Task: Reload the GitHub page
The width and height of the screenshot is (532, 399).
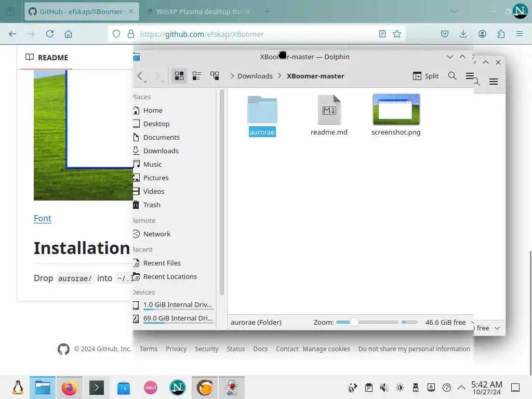Action: coord(50,34)
